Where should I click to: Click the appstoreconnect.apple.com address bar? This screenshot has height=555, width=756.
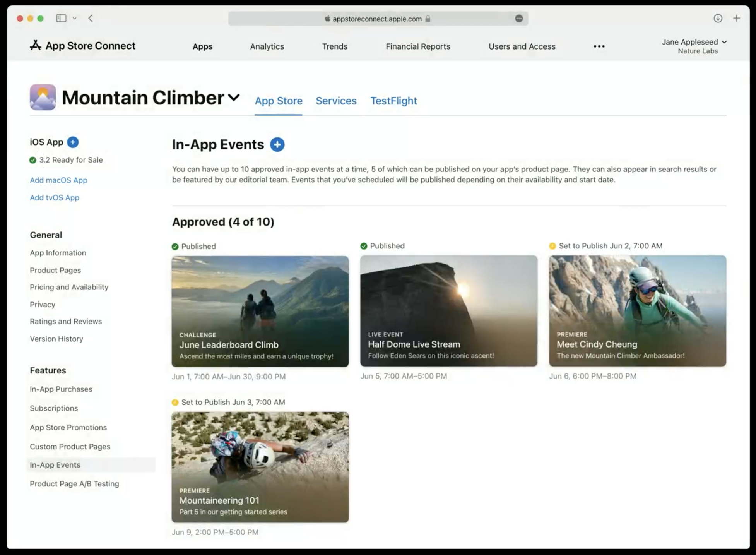click(x=377, y=18)
